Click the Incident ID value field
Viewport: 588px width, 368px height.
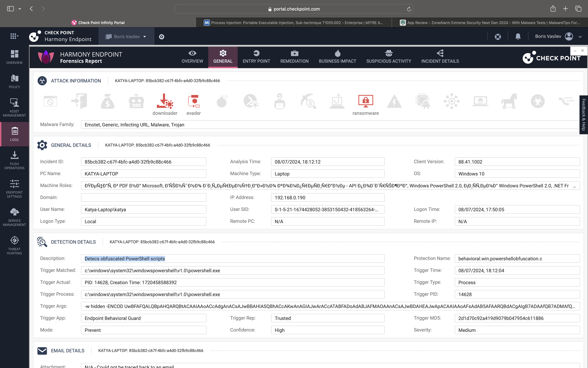point(144,162)
